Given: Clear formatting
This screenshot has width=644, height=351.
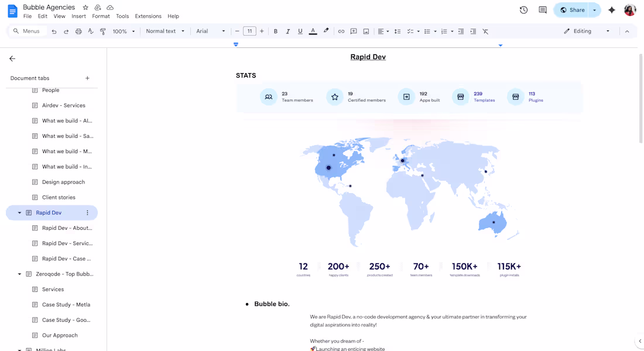Looking at the screenshot, I should coord(485,31).
